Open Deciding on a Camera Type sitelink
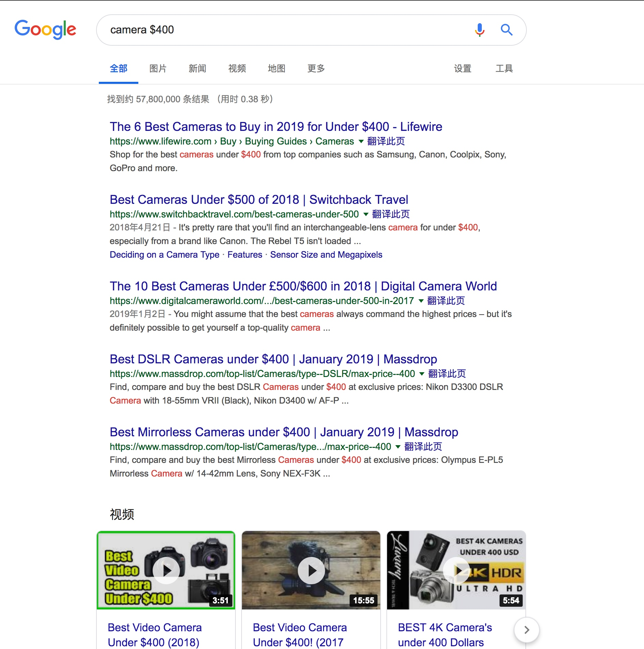The image size is (644, 649). pos(165,255)
